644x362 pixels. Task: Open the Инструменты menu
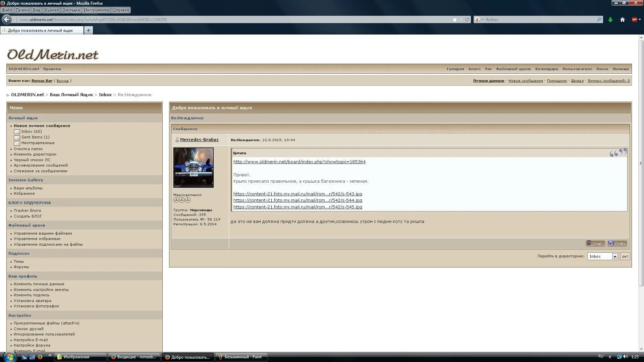pos(96,10)
